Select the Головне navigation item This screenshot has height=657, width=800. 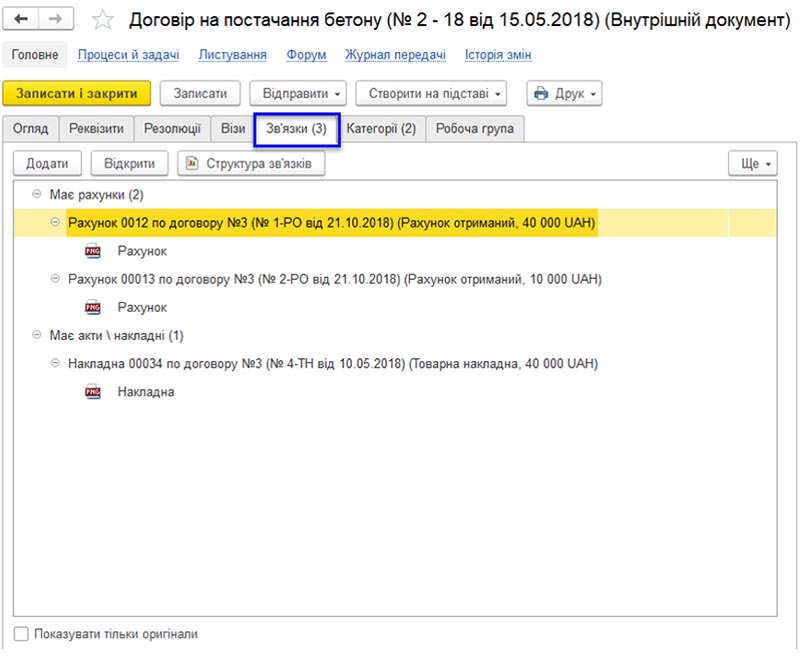[x=35, y=55]
